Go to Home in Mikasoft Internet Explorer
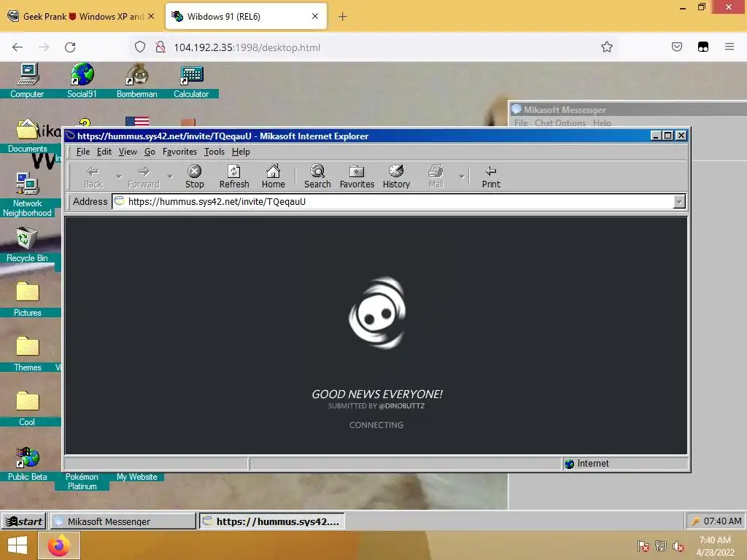The width and height of the screenshot is (747, 560). coord(273,176)
